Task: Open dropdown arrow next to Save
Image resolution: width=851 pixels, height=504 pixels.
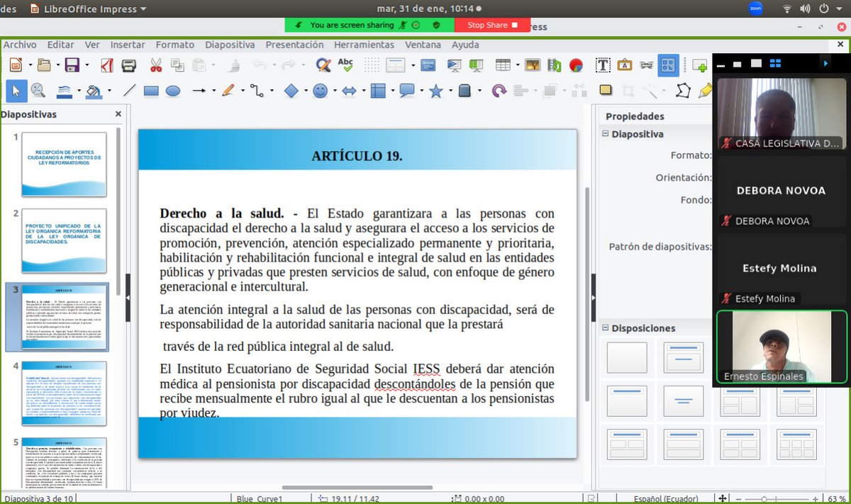Action: 86,65
